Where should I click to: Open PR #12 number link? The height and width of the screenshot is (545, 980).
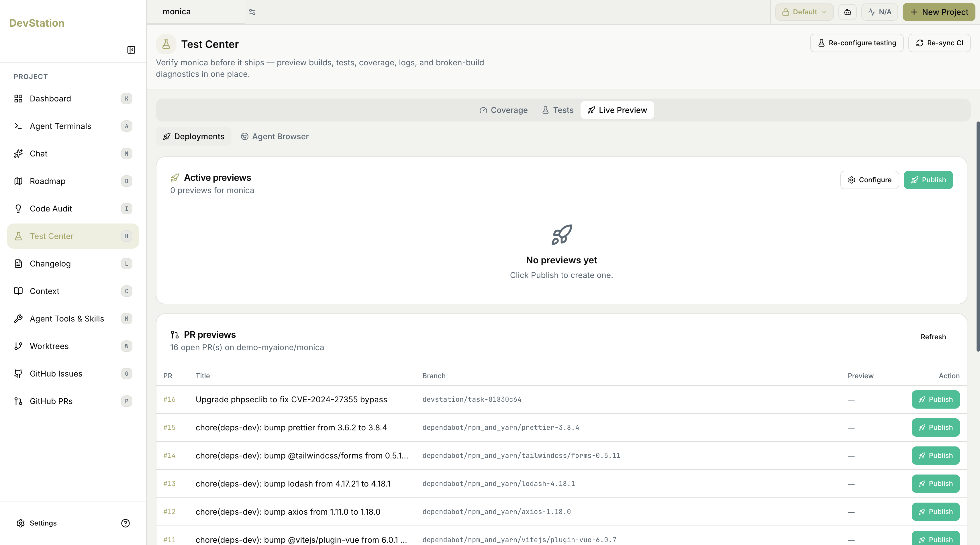[x=169, y=511]
